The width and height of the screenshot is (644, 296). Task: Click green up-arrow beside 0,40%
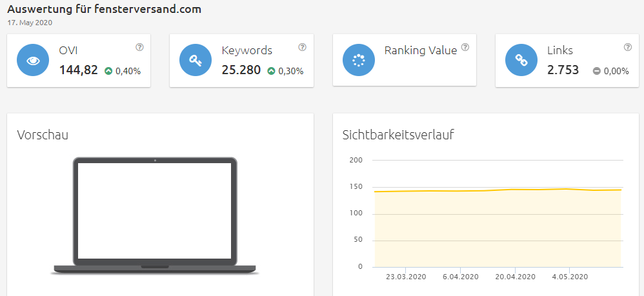pyautogui.click(x=108, y=71)
